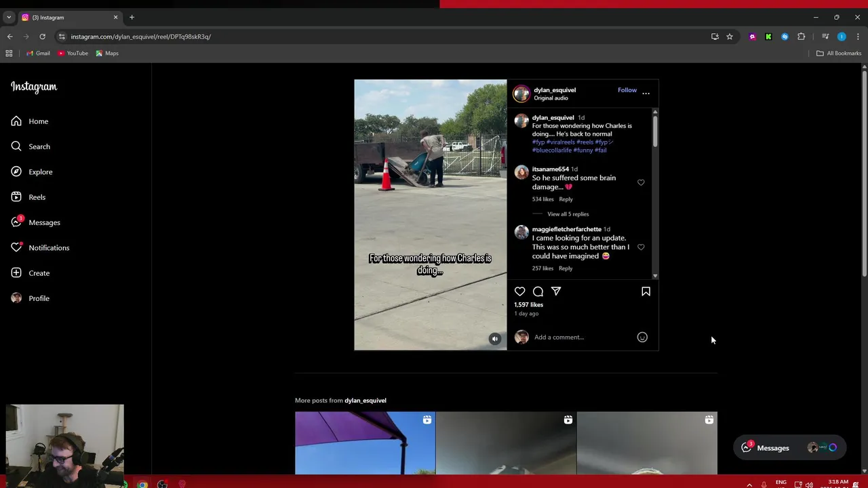Reply to itsaname654's comment

[566, 199]
